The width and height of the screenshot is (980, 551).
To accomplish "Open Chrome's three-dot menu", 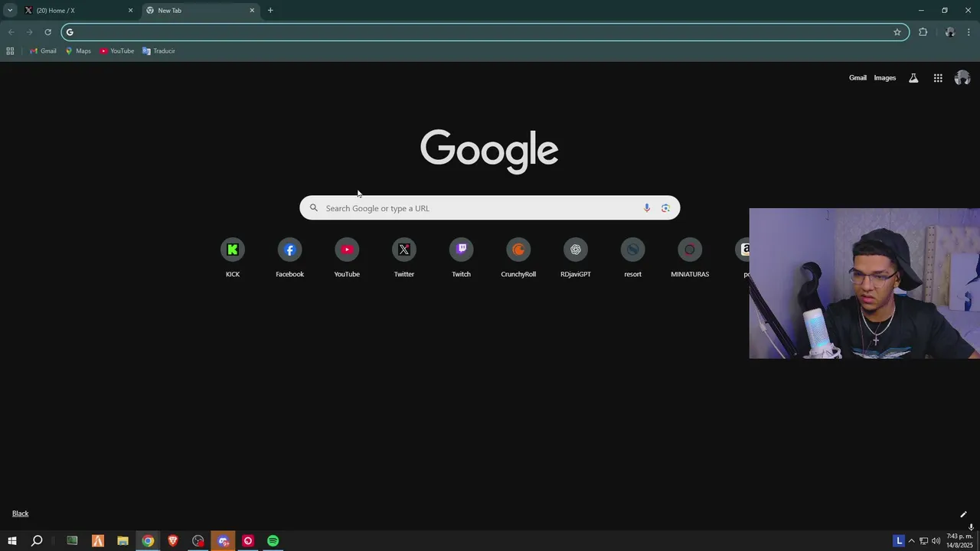I will (969, 32).
